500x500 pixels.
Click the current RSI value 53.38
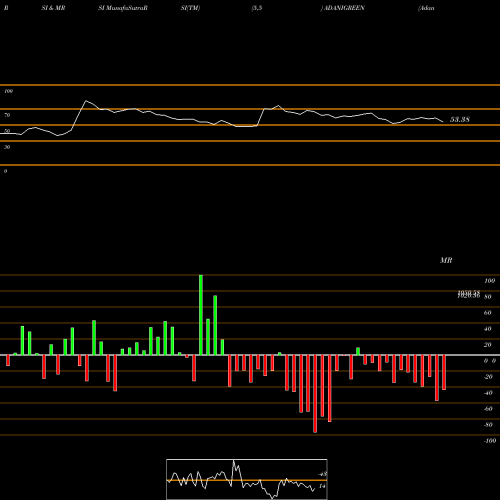click(x=460, y=119)
